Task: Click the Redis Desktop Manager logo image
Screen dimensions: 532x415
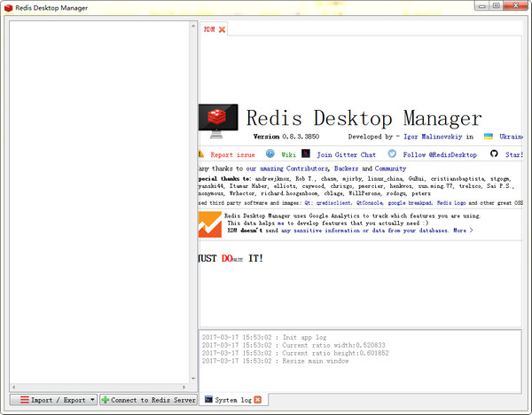Action: (x=218, y=120)
